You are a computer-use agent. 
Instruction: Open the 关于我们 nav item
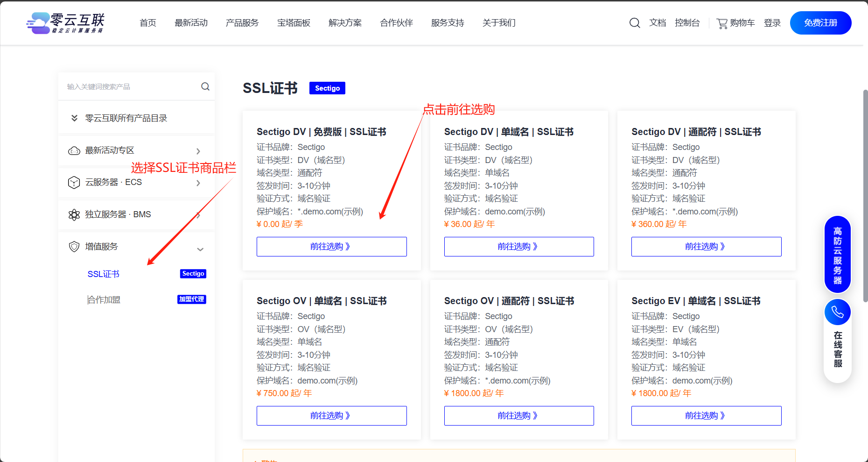499,23
